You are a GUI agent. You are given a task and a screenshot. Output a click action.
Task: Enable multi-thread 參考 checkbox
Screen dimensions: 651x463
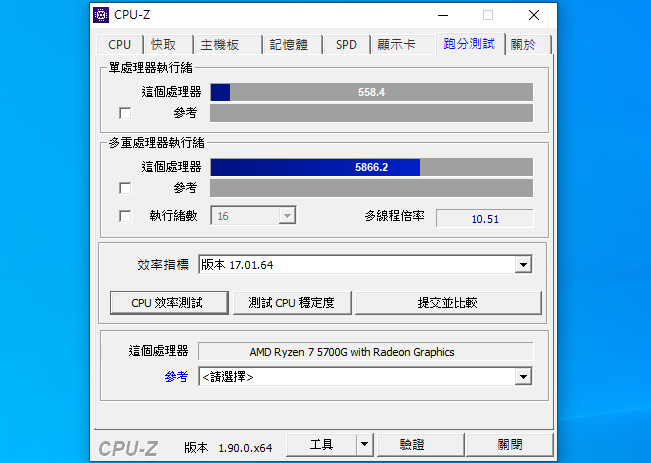[125, 188]
